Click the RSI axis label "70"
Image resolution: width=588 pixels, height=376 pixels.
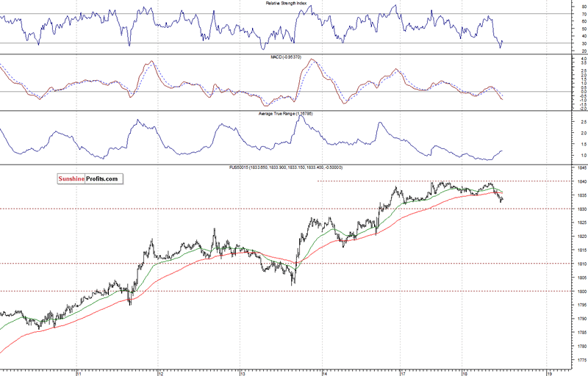click(584, 14)
